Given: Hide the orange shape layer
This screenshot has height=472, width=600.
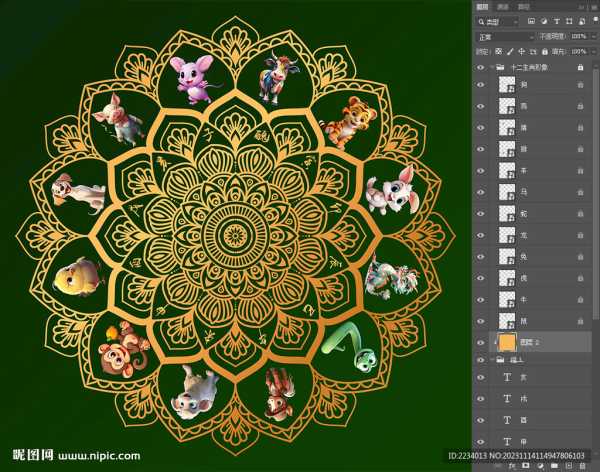Looking at the screenshot, I should [481, 342].
